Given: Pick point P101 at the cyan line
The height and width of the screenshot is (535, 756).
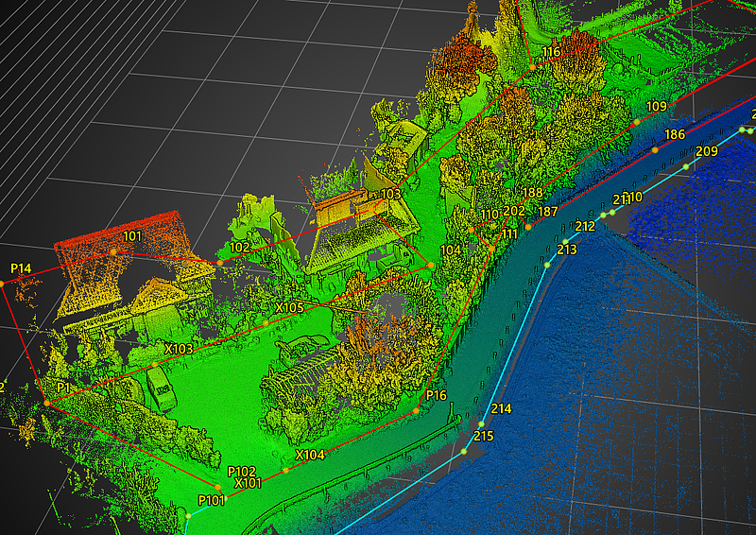Looking at the screenshot, I should (x=189, y=516).
